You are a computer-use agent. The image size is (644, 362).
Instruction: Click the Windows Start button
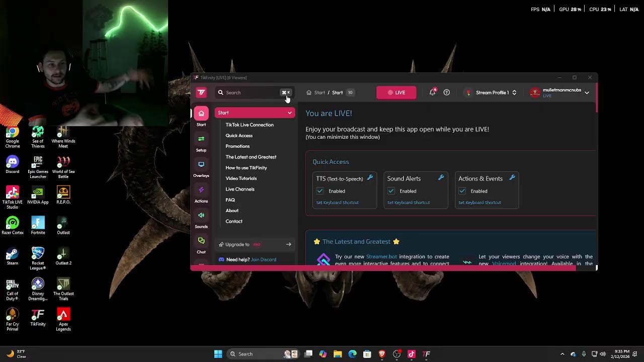[218, 354]
